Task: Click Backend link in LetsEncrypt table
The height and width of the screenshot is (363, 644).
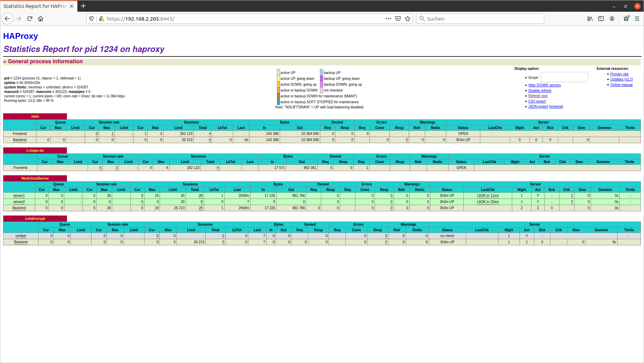Action: click(21, 242)
